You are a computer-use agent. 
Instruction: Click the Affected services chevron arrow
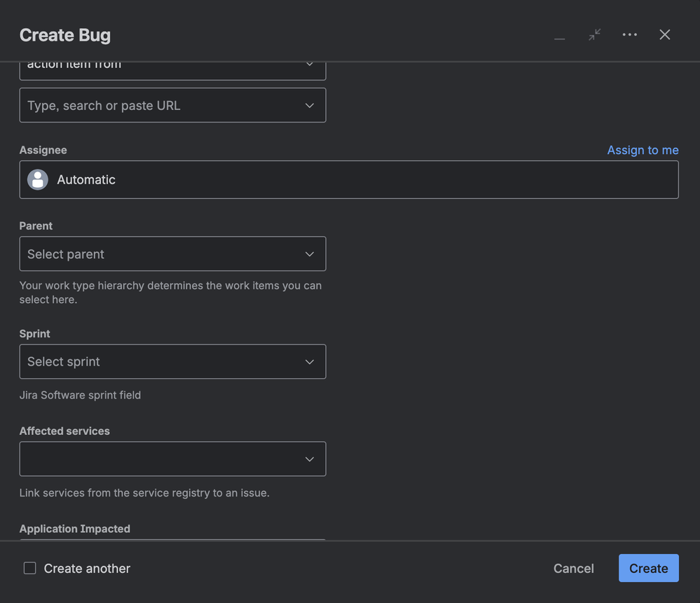(310, 459)
